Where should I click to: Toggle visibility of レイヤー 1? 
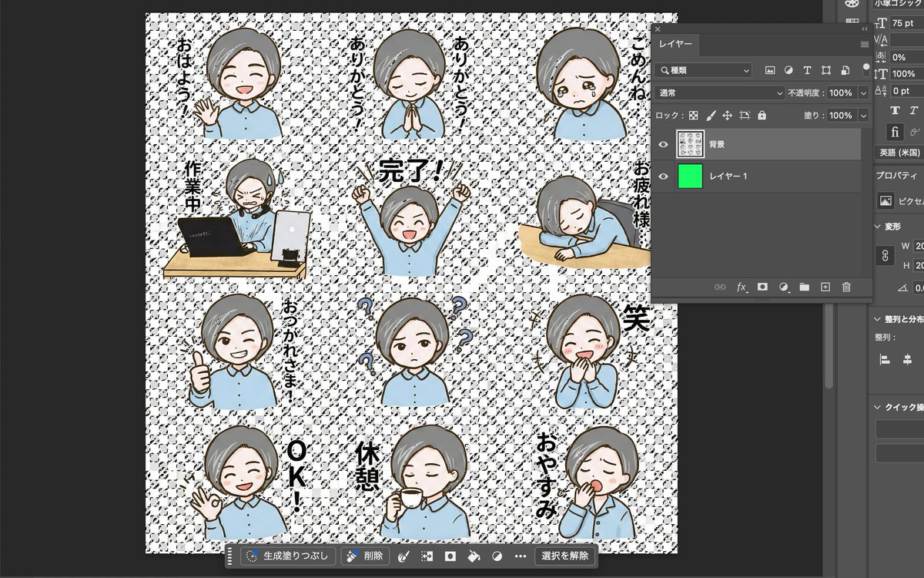(x=663, y=176)
